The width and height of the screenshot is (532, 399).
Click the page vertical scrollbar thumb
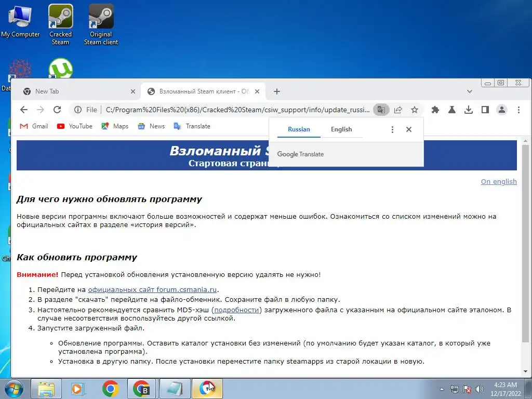pos(525,243)
